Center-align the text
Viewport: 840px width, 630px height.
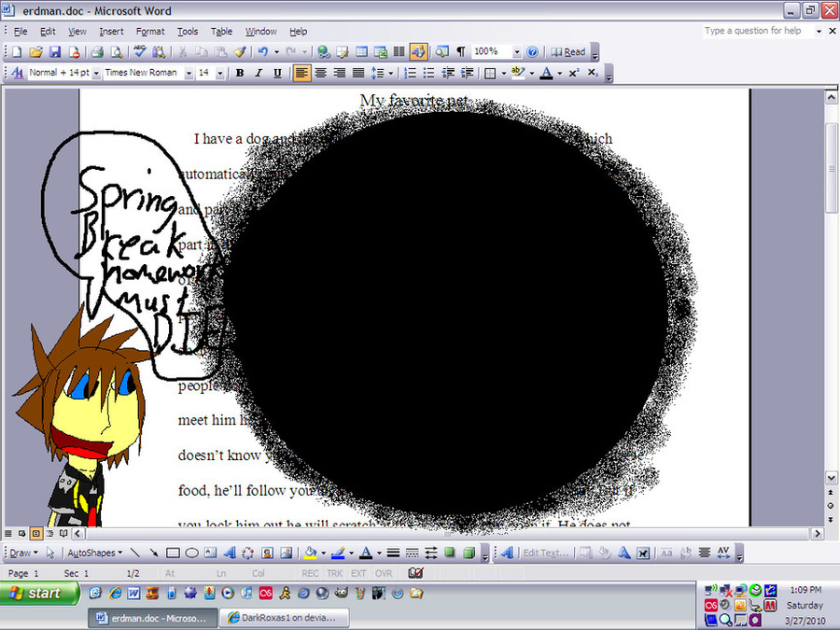[320, 73]
